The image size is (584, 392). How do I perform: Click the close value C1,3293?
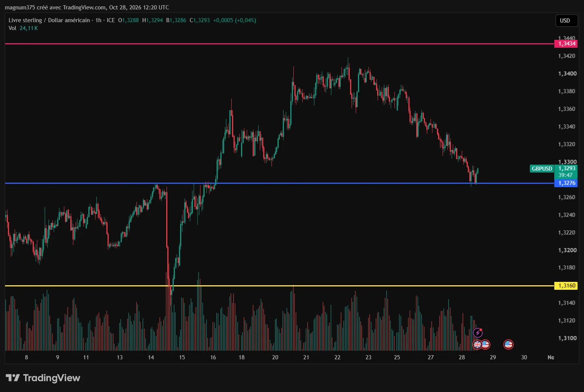[x=200, y=20]
